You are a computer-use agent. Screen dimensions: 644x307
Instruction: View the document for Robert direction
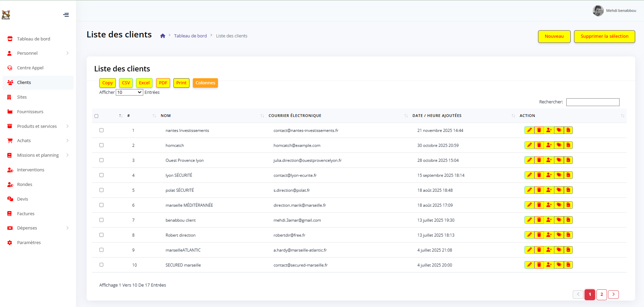569,235
